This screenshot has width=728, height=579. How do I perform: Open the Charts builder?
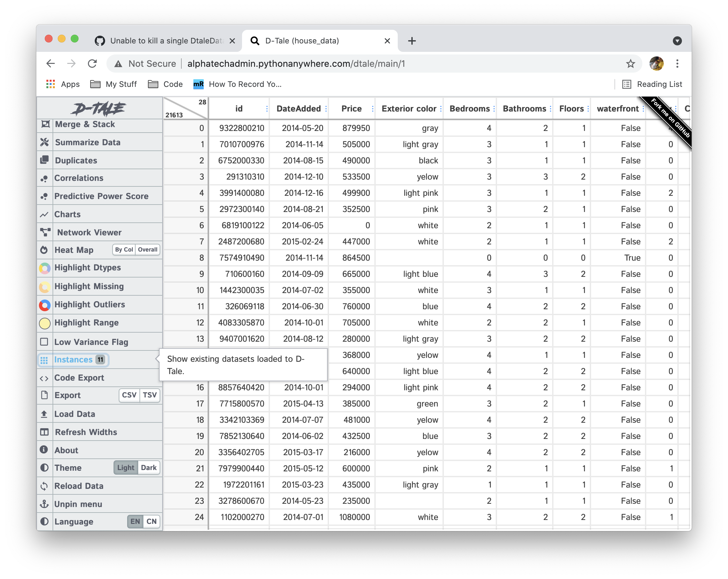tap(67, 214)
